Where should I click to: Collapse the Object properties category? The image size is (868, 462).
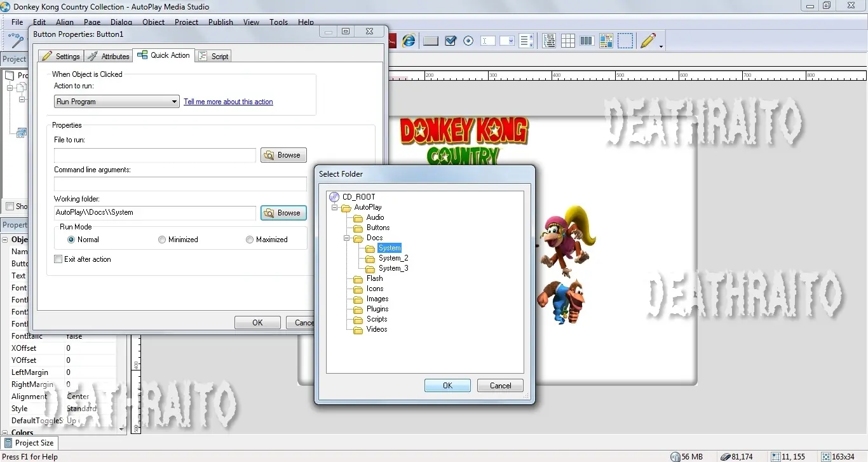coord(5,240)
